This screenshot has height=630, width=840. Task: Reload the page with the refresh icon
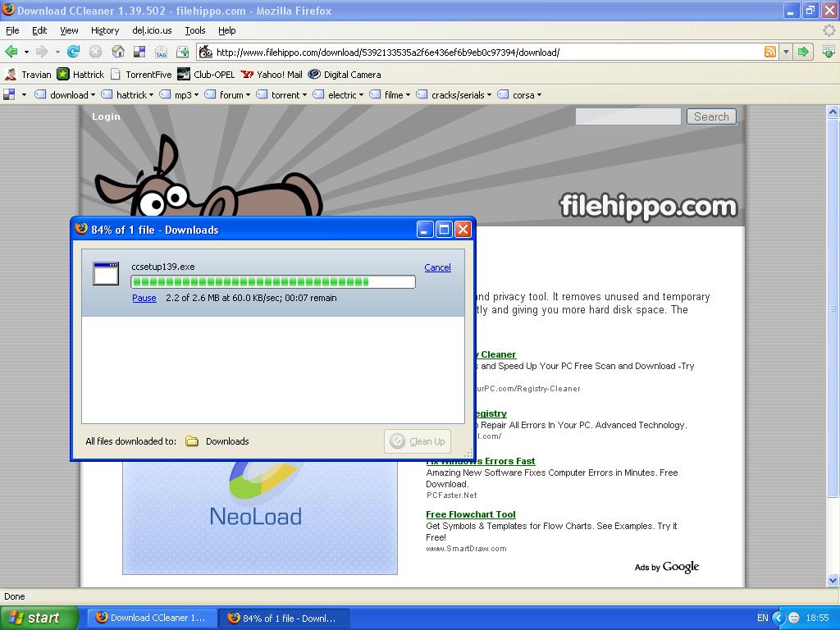[x=73, y=52]
